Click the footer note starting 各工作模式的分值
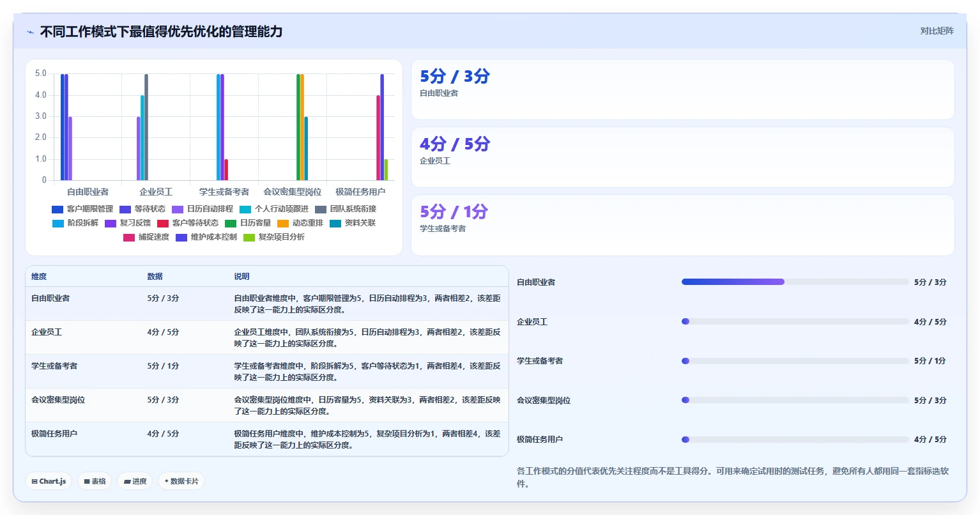 [733, 477]
